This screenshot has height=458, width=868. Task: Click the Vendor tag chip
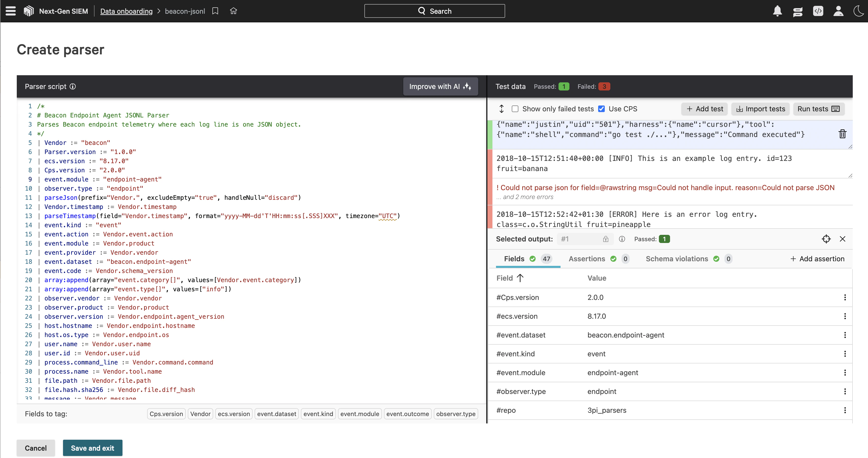tap(200, 414)
